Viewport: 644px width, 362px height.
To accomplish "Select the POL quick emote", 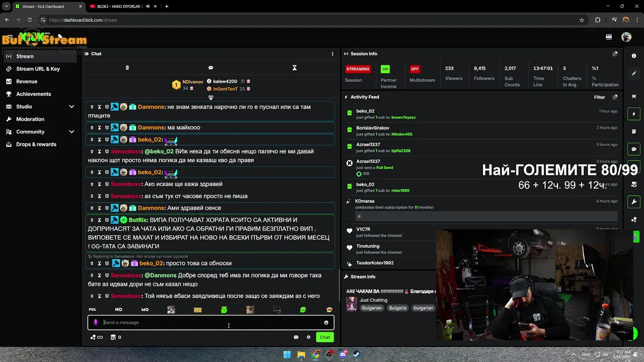I will pos(93,310).
